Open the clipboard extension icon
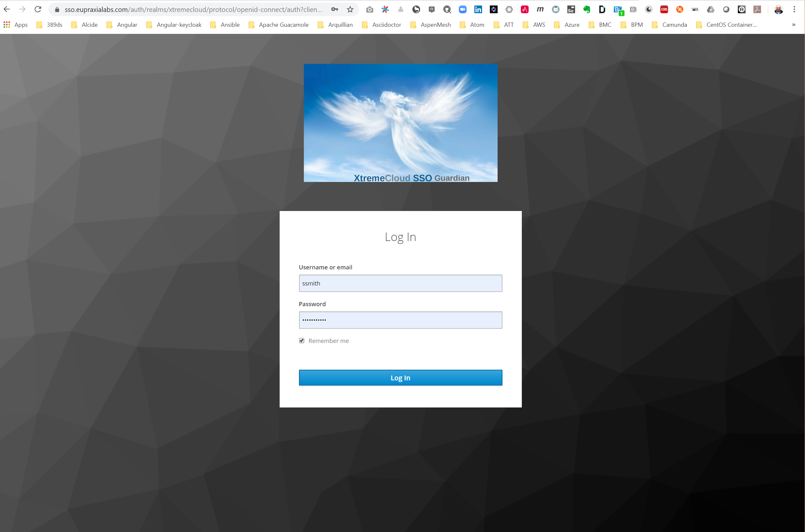This screenshot has height=532, width=805. tap(555, 9)
